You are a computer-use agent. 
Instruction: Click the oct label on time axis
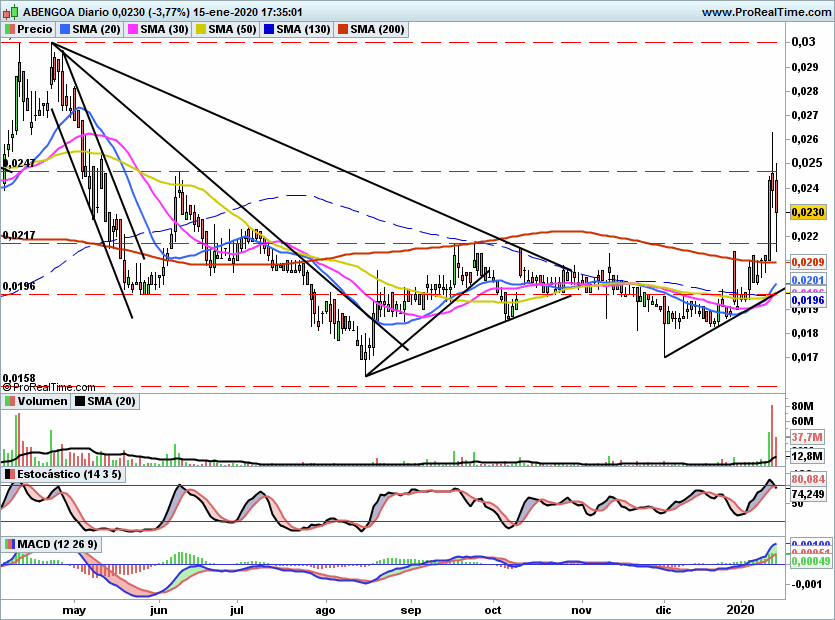pos(493,610)
